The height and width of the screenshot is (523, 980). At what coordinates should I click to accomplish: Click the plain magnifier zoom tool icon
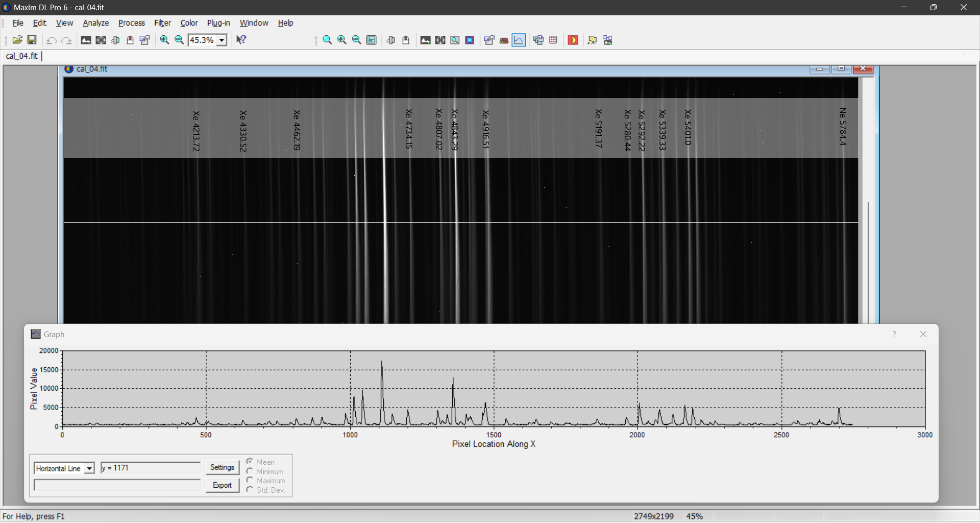point(327,40)
